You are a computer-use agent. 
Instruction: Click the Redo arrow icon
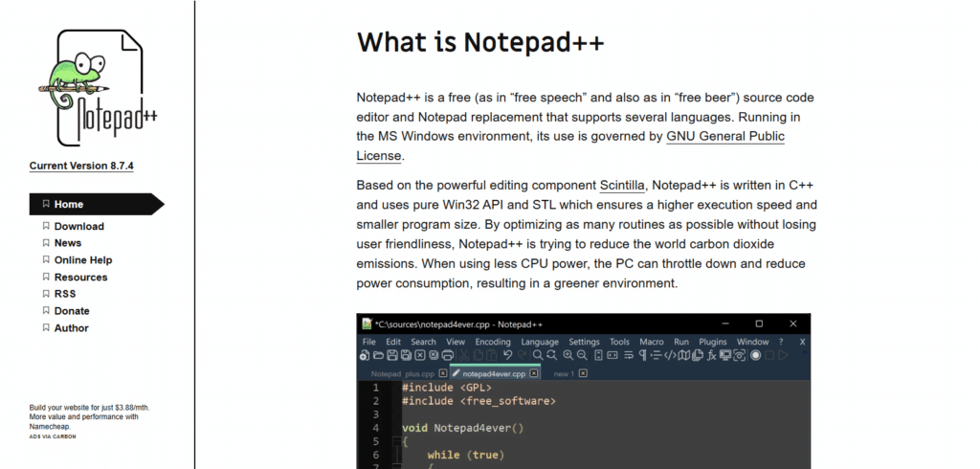coord(522,355)
